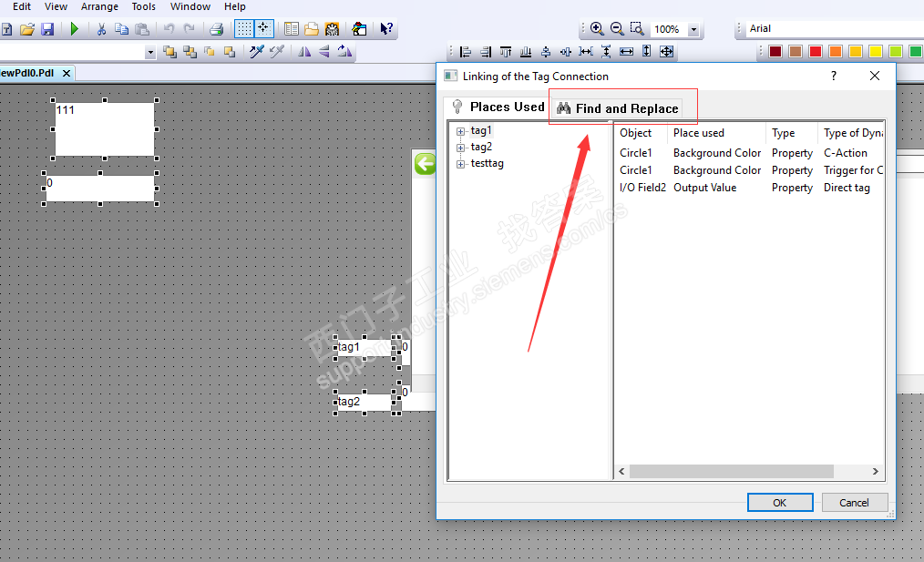The height and width of the screenshot is (562, 924).
Task: Rotate the selected object
Action: (344, 52)
